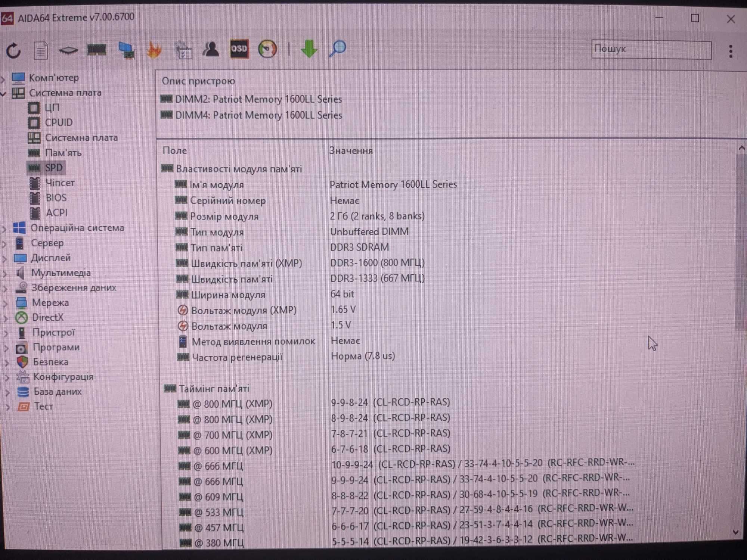Click the user silhouette toolbar icon
The width and height of the screenshot is (747, 560).
(x=211, y=49)
